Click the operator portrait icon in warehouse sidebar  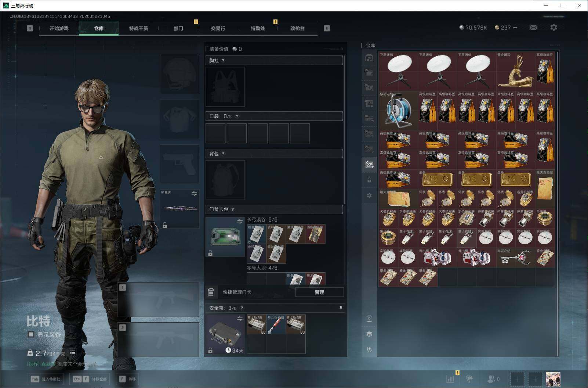[369, 319]
